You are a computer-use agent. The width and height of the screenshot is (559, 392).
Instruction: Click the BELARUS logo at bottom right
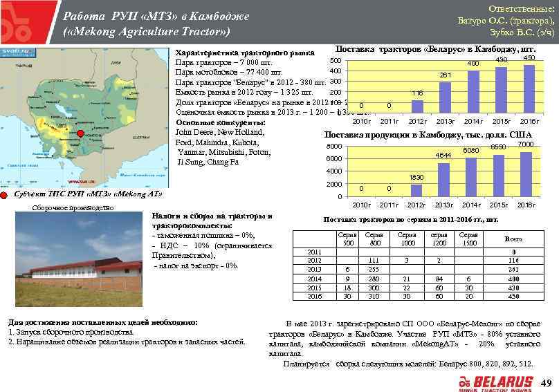click(x=497, y=384)
